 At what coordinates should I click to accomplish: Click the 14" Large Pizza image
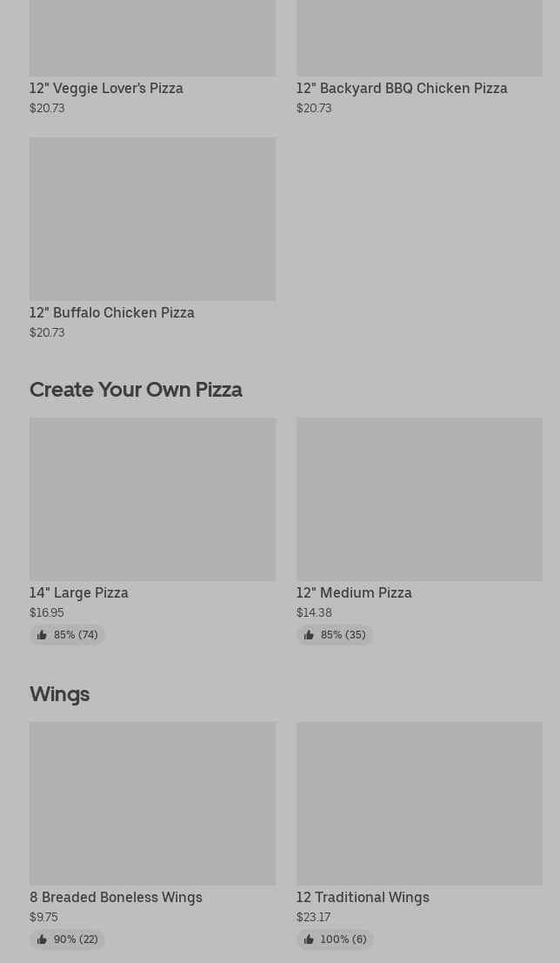(152, 499)
